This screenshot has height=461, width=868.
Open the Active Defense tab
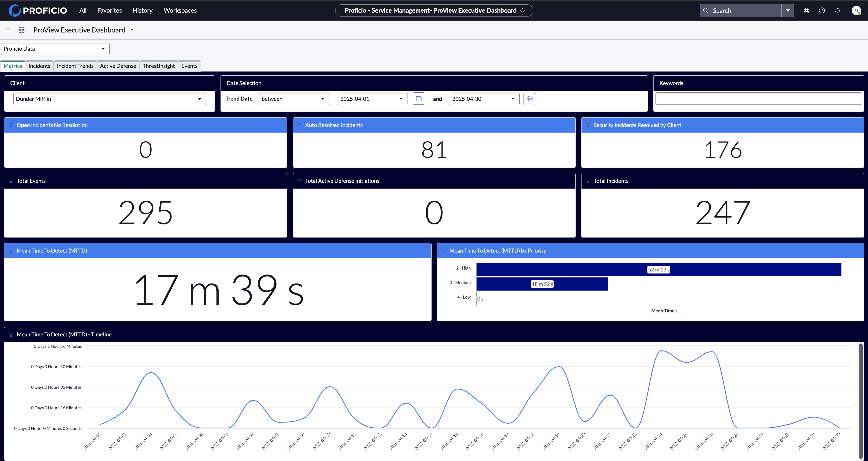(118, 66)
